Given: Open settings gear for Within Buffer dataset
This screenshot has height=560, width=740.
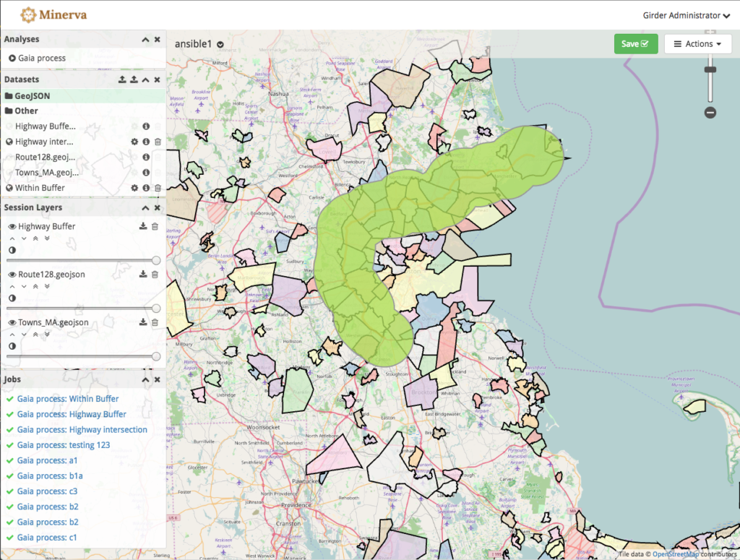Looking at the screenshot, I should (134, 187).
